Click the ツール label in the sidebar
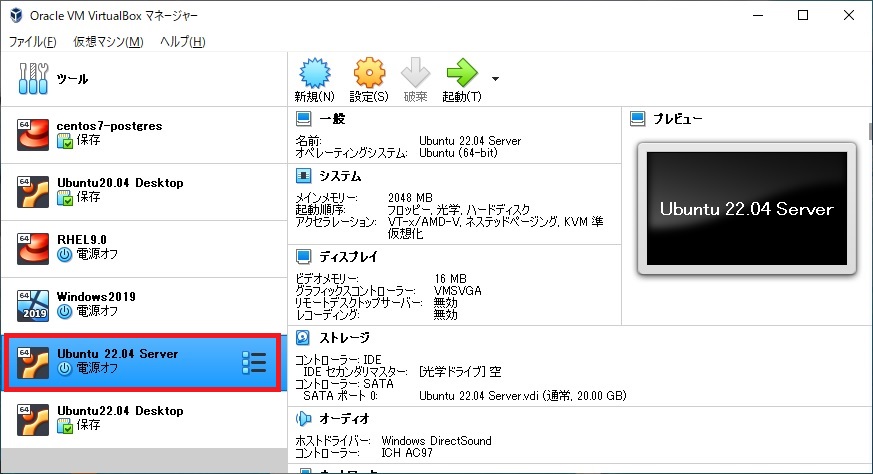This screenshot has width=873, height=474. pyautogui.click(x=72, y=79)
